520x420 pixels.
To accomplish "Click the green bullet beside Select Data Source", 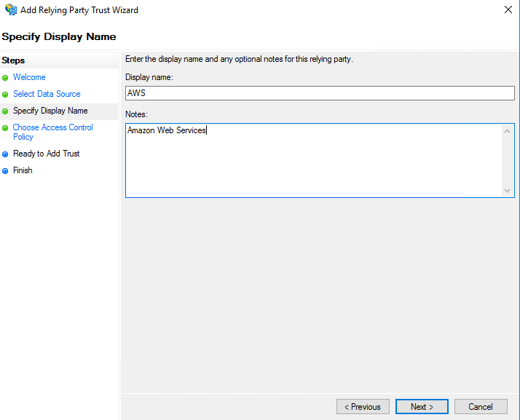I will click(x=6, y=95).
